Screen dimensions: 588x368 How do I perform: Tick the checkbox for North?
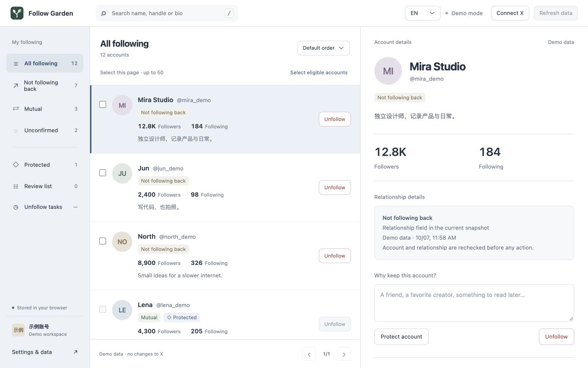tap(103, 241)
